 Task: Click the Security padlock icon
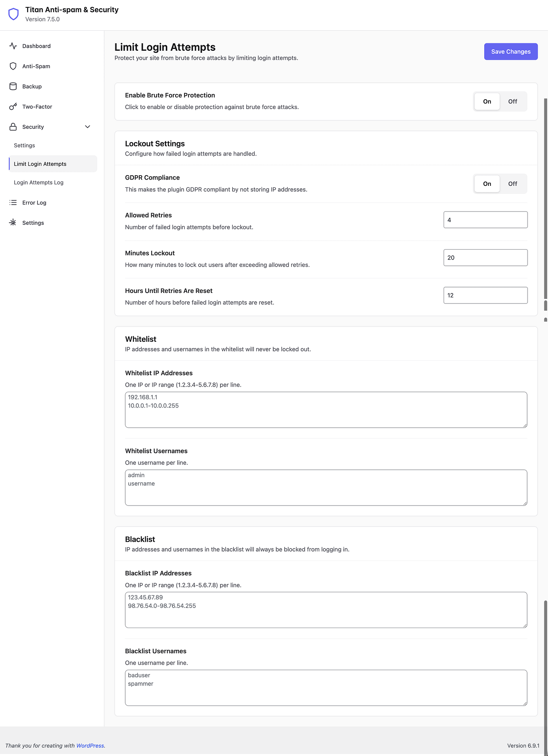click(13, 127)
